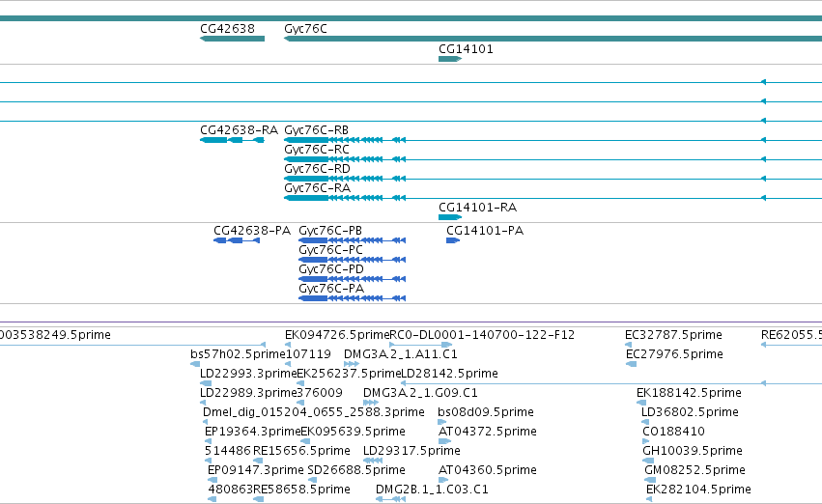Open EST 514486 label
This screenshot has height=504, width=822.
pyautogui.click(x=228, y=451)
